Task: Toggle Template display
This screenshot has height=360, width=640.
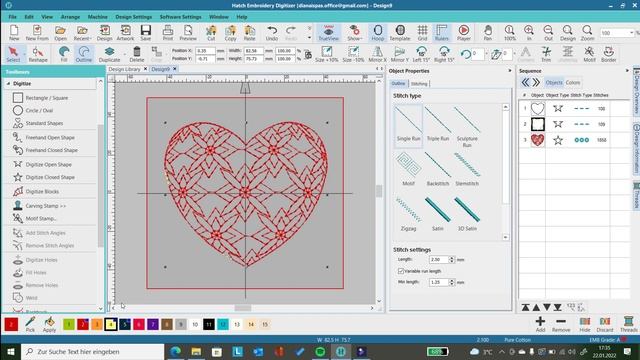Action: 400,33
